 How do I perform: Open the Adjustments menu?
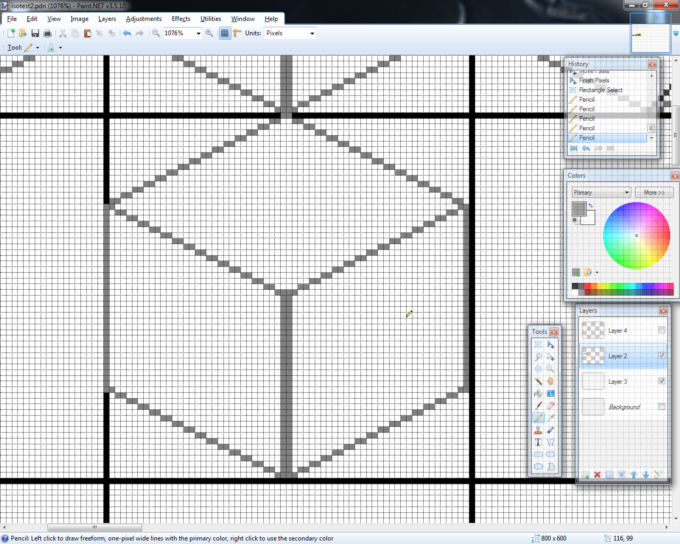(144, 19)
